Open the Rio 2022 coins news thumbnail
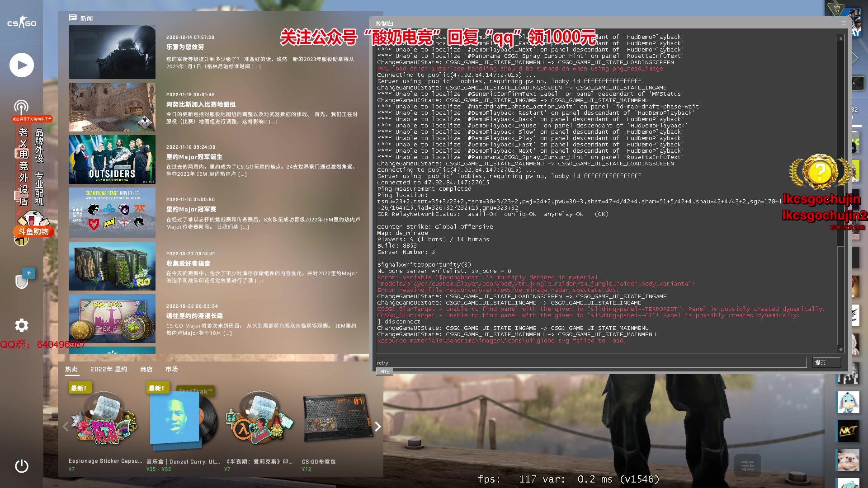This screenshot has height=488, width=868. click(112, 319)
